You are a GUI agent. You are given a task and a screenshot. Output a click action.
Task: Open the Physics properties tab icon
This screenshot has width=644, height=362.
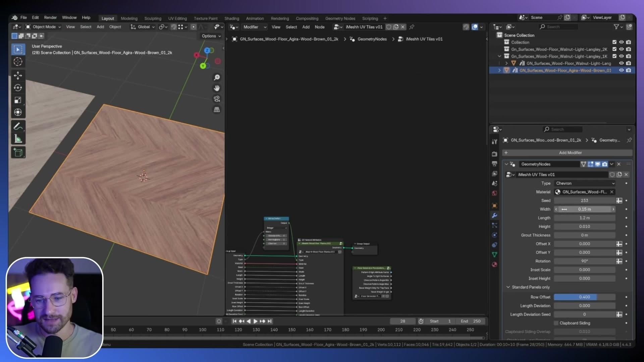494,235
